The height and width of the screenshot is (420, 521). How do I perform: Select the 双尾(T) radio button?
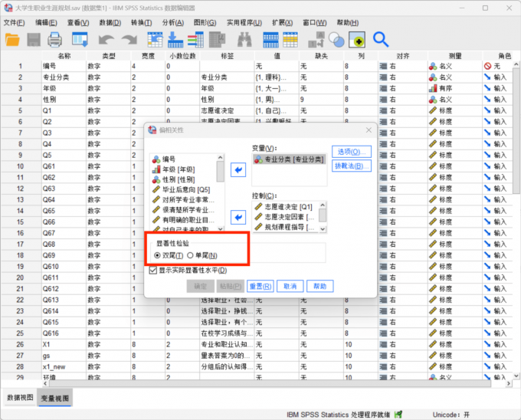point(157,255)
